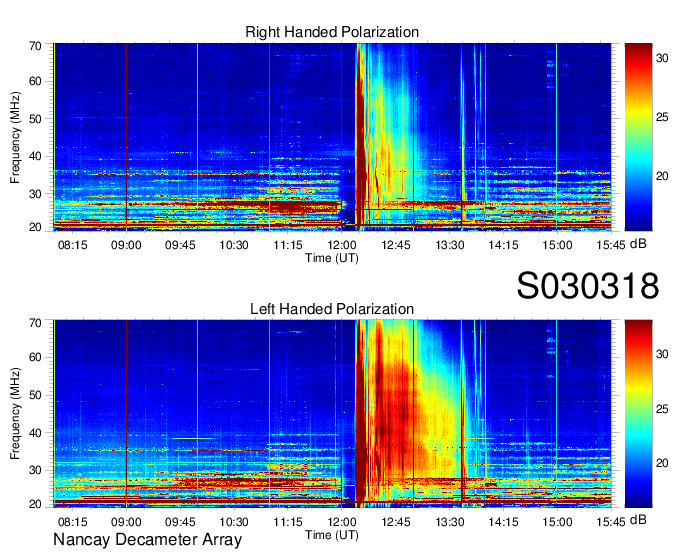680x552 pixels.
Task: Click the 60 MHz tick on right-handed plot
Action: (35, 81)
